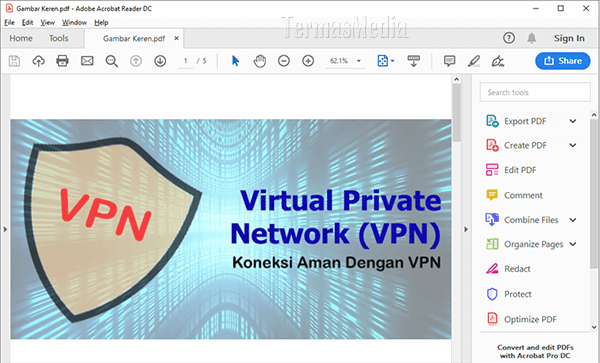Click the Share button

coord(562,61)
